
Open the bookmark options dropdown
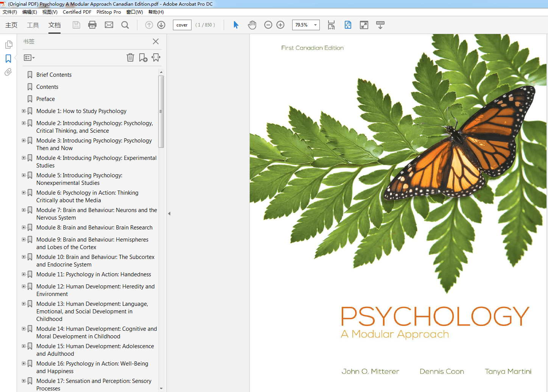point(29,57)
